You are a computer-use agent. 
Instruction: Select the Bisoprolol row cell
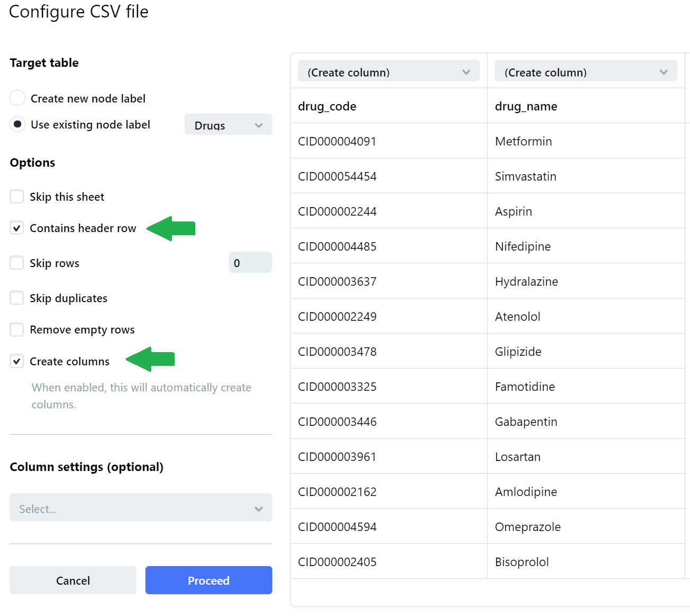(x=522, y=562)
